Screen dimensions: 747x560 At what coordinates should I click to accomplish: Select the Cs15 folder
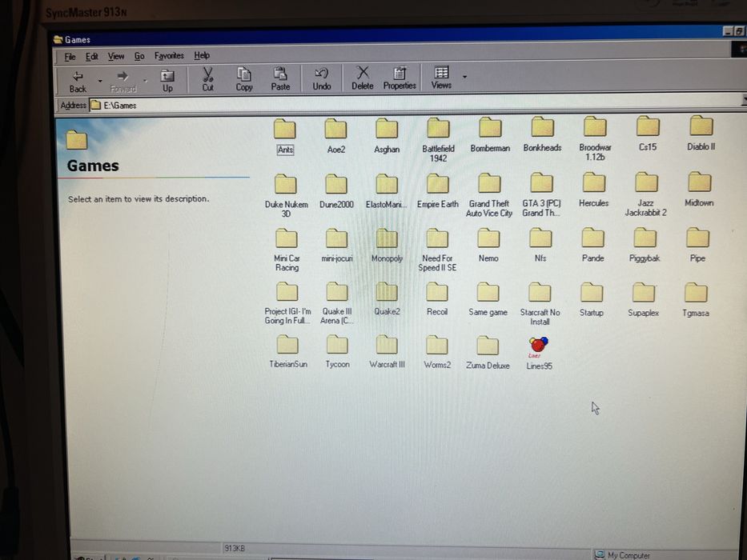point(648,134)
